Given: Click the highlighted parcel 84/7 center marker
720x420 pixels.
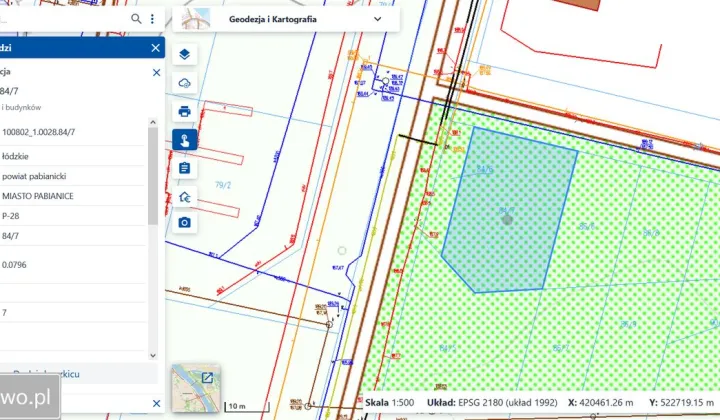Looking at the screenshot, I should tap(507, 219).
